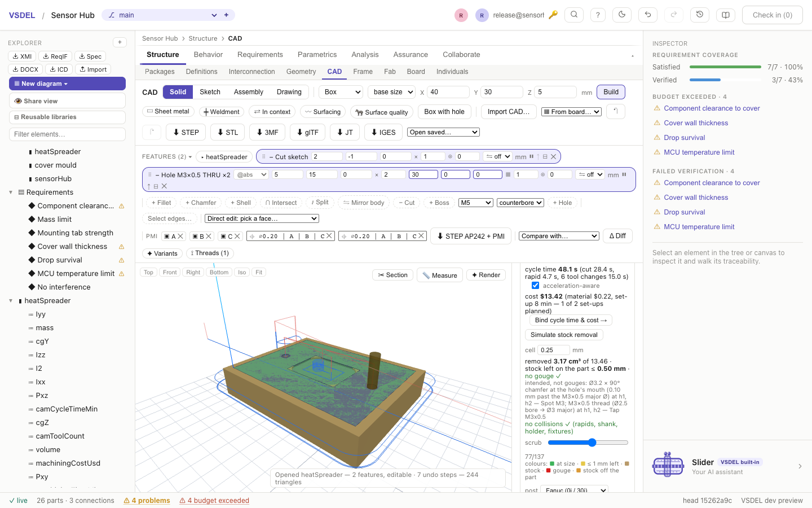Click the key icon beside release account
Screen dimensions: 812x508
click(553, 15)
